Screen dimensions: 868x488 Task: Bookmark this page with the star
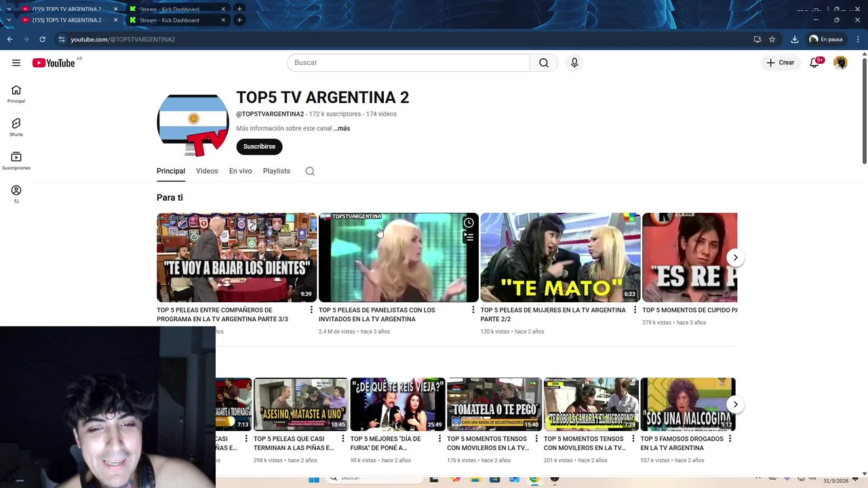point(772,39)
